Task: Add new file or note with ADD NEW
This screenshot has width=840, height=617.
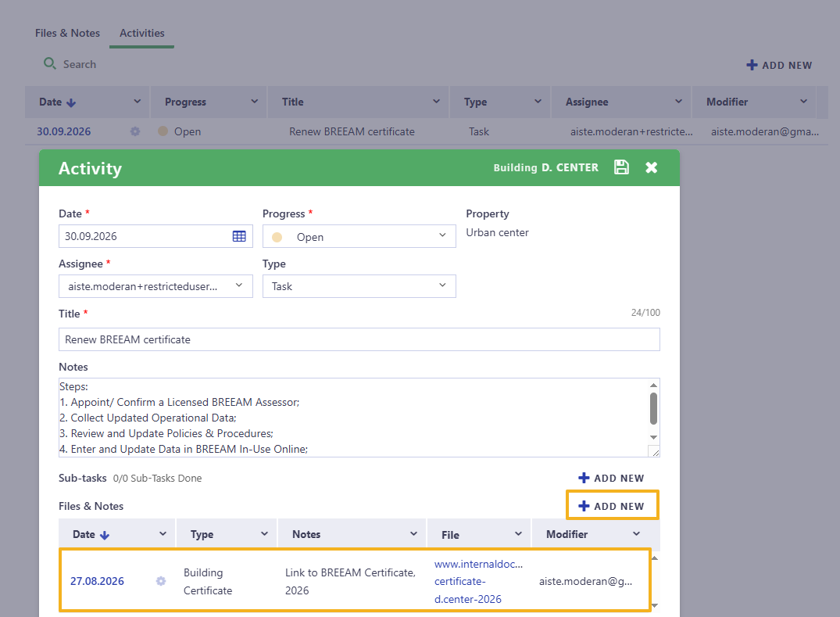Action: click(611, 506)
